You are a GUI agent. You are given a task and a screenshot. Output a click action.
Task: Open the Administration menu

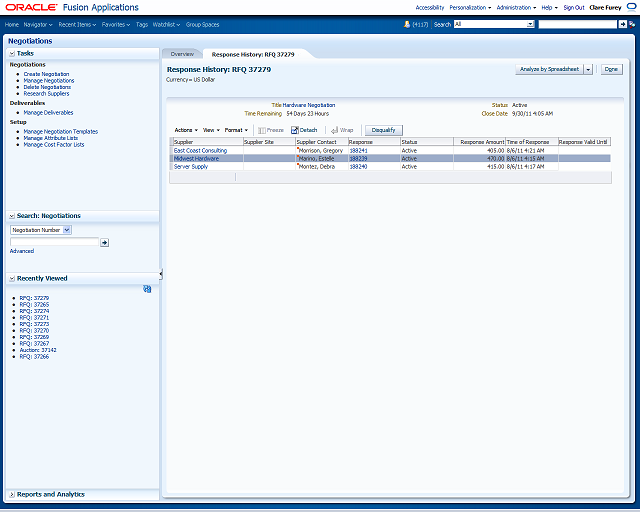[x=516, y=7]
